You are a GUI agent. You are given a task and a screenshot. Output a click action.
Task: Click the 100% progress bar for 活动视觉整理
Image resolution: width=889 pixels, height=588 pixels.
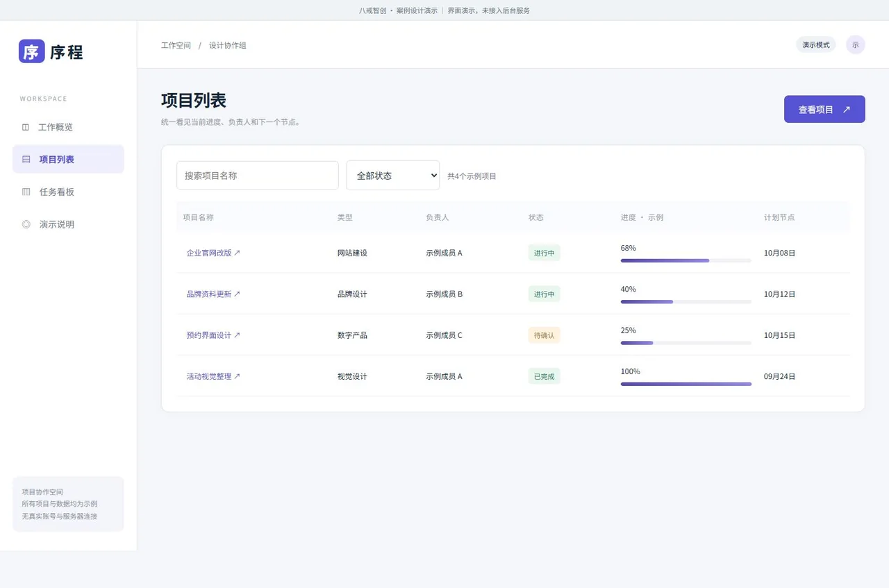tap(686, 384)
